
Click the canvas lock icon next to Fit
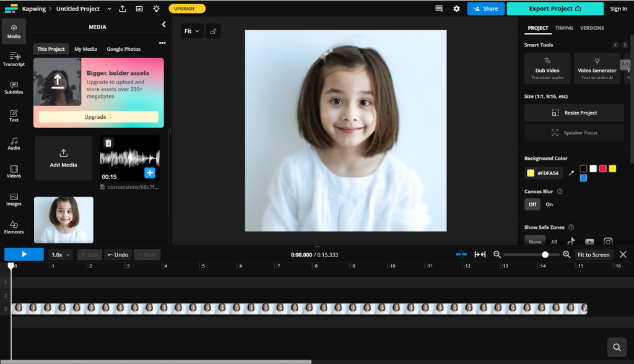point(213,31)
